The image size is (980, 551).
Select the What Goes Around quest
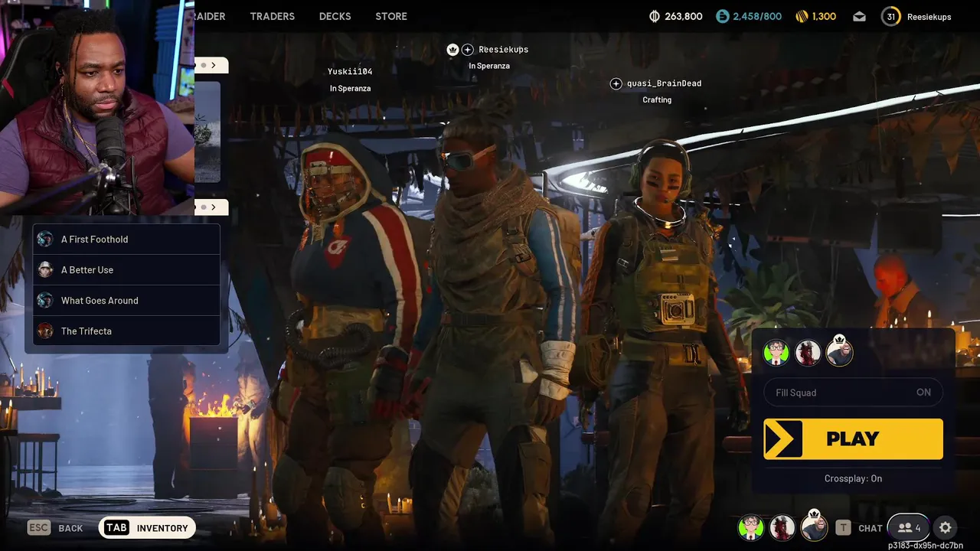(x=127, y=300)
